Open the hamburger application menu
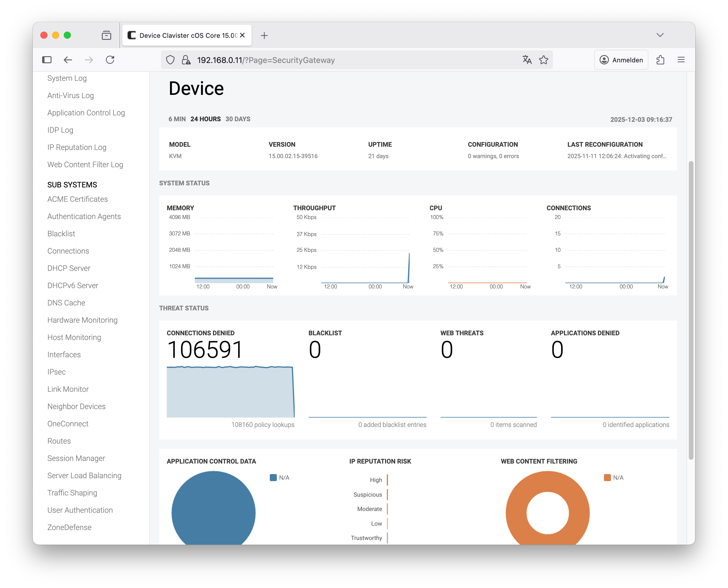The image size is (728, 588). (681, 60)
